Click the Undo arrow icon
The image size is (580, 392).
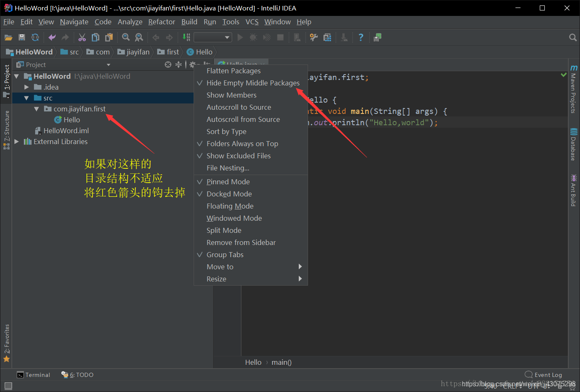(52, 38)
